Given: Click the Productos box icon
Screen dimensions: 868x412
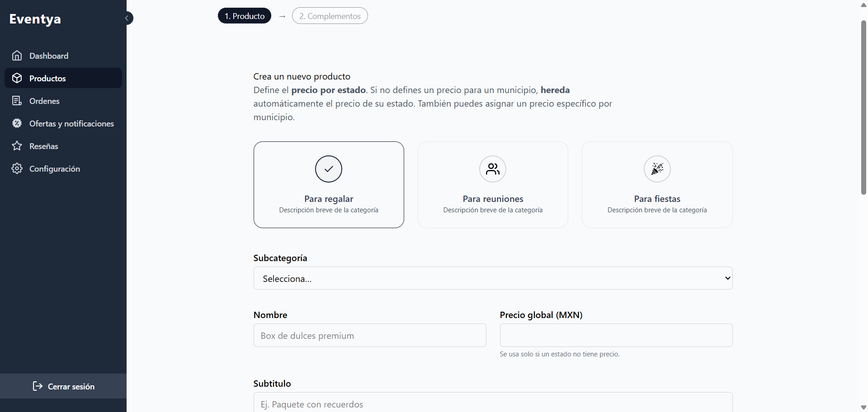Looking at the screenshot, I should (17, 78).
